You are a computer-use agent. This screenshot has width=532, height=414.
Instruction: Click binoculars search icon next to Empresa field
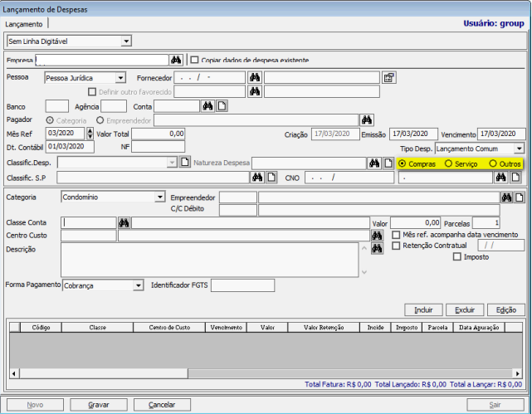[x=176, y=60]
